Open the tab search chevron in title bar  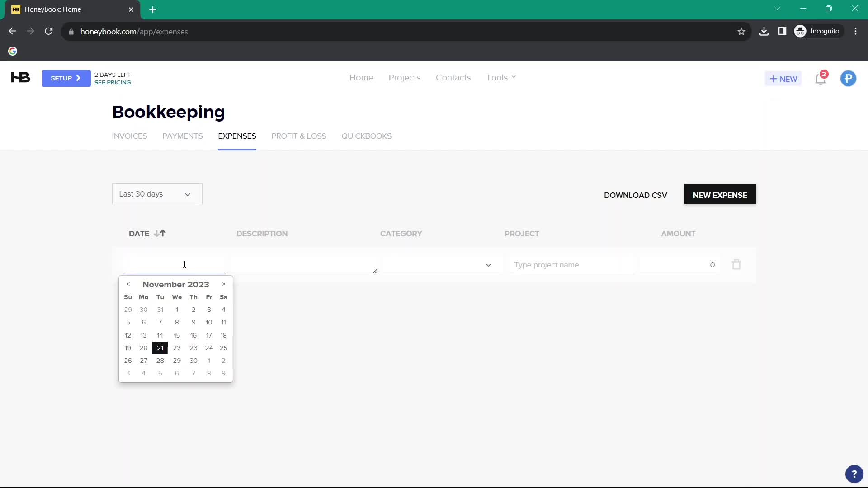pos(778,9)
